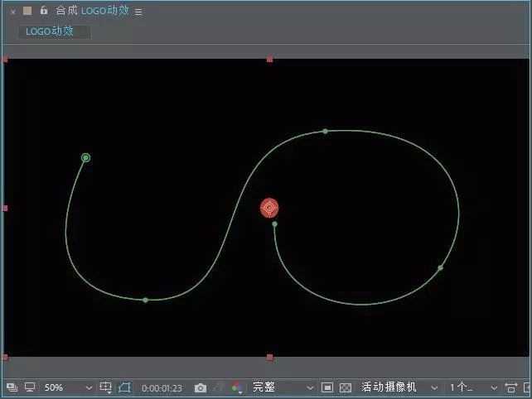This screenshot has width=532, height=399.
Task: Open the 完整 resolution dropdown
Action: coord(283,387)
